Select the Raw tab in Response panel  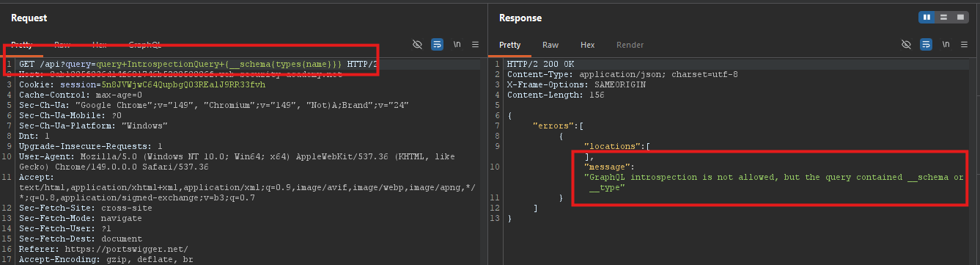(550, 45)
